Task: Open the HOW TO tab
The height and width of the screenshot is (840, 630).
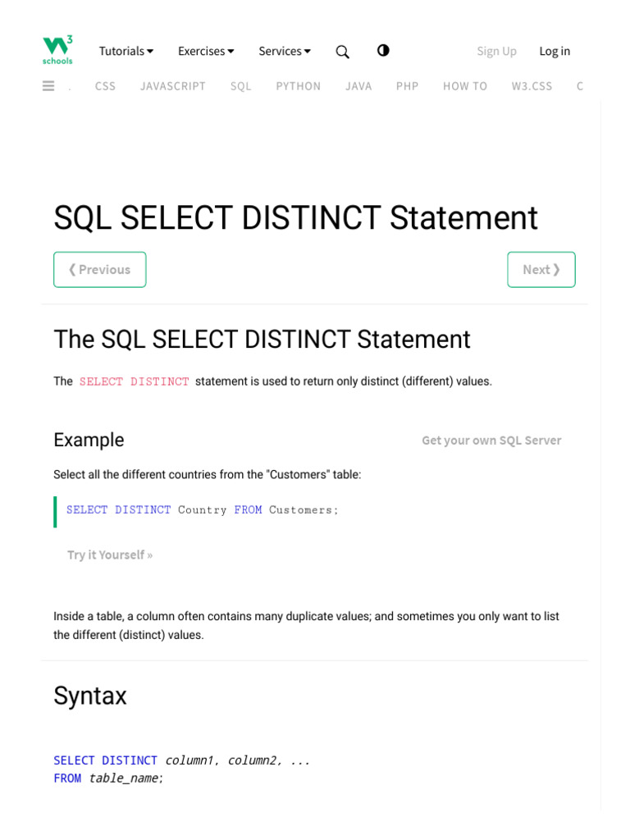Action: tap(465, 86)
